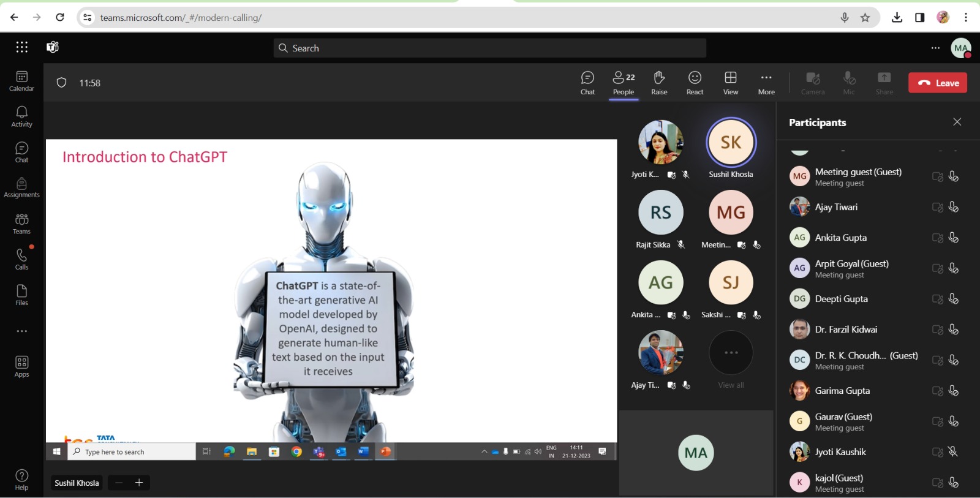980x498 pixels.
Task: Open the browser side panel
Action: (x=919, y=17)
